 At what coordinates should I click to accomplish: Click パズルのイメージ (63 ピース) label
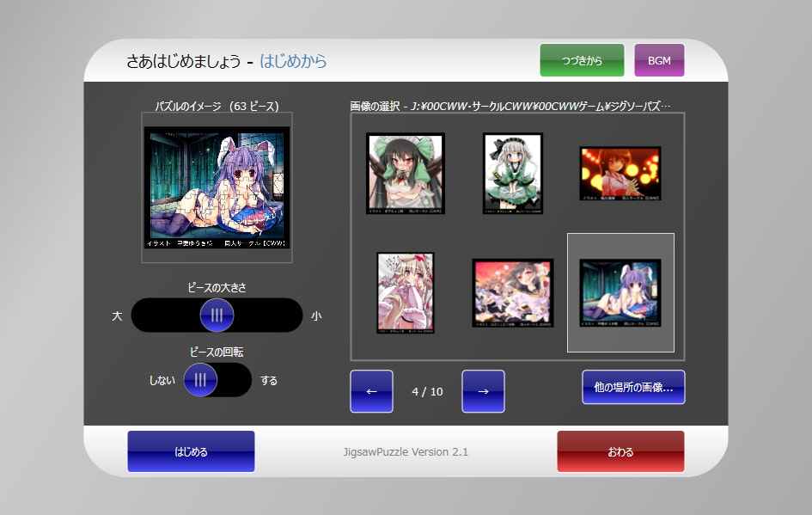[x=217, y=107]
